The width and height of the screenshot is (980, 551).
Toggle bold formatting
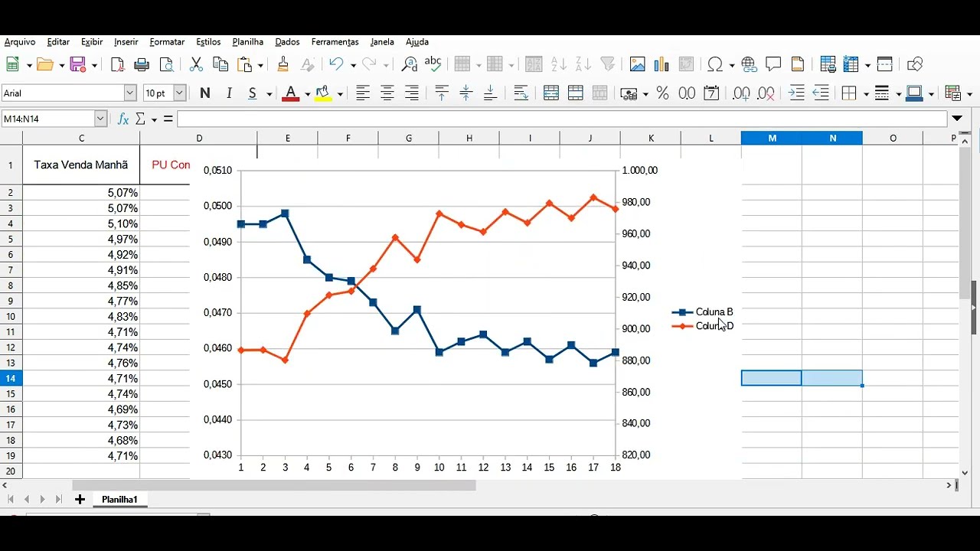pyautogui.click(x=204, y=93)
